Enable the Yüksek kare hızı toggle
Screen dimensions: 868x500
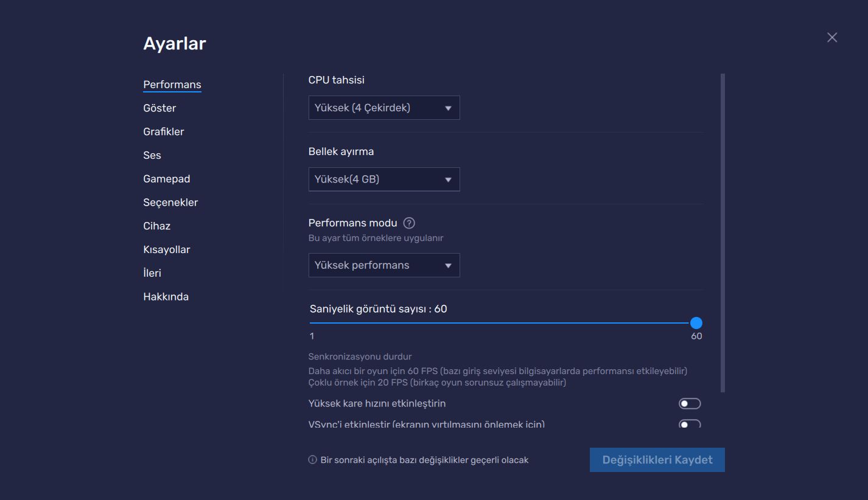[690, 403]
